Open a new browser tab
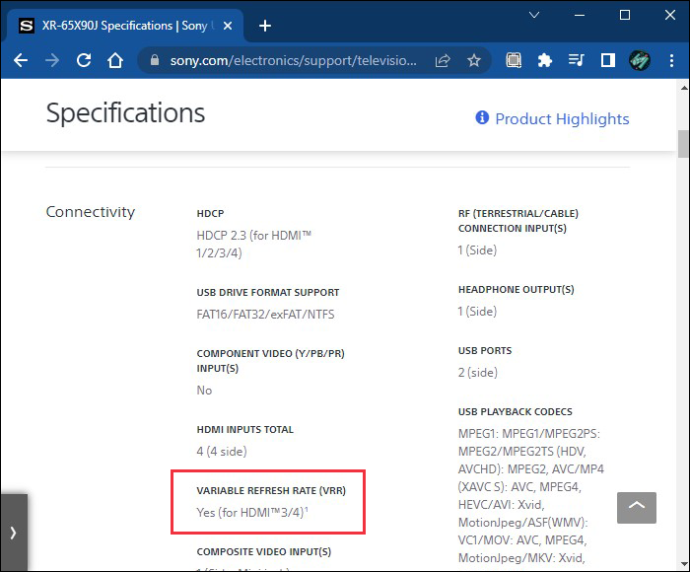The image size is (690, 572). [265, 26]
